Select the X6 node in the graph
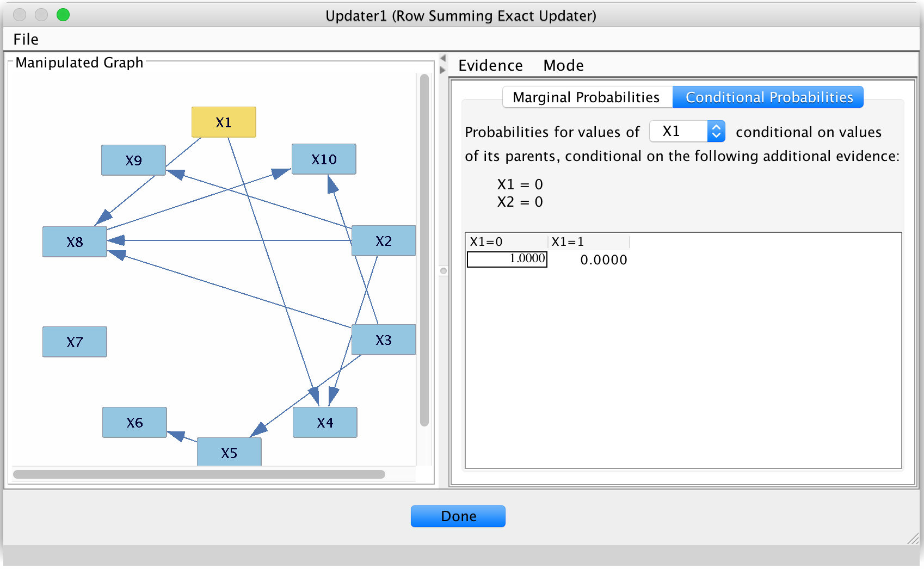This screenshot has height=569, width=924. [134, 422]
